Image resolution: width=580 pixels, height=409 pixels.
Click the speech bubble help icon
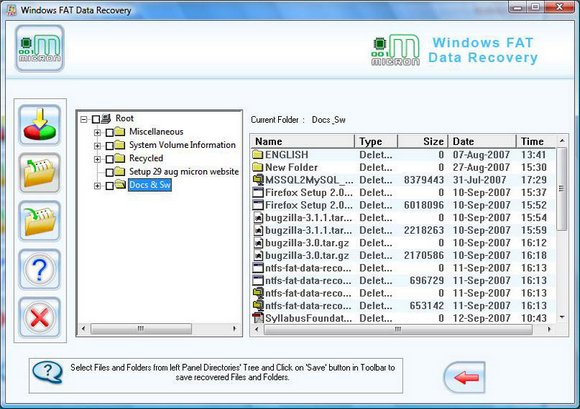coord(47,372)
